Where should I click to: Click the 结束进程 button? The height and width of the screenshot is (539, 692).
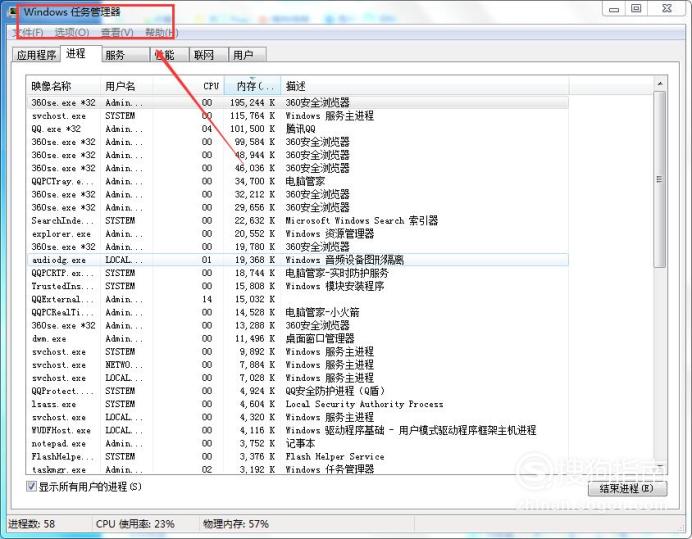[x=627, y=489]
